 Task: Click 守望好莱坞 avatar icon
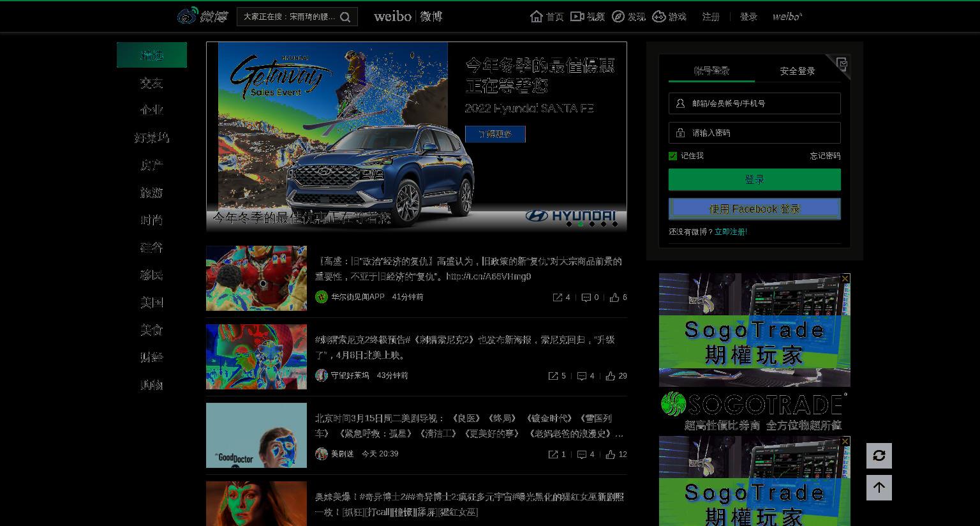pos(322,375)
